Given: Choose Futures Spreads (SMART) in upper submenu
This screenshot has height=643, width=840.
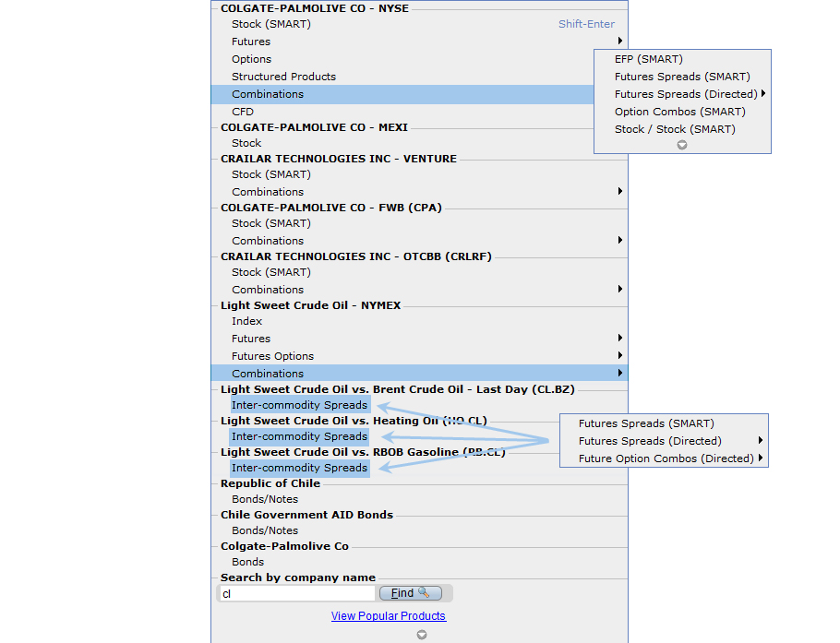Looking at the screenshot, I should click(x=682, y=77).
